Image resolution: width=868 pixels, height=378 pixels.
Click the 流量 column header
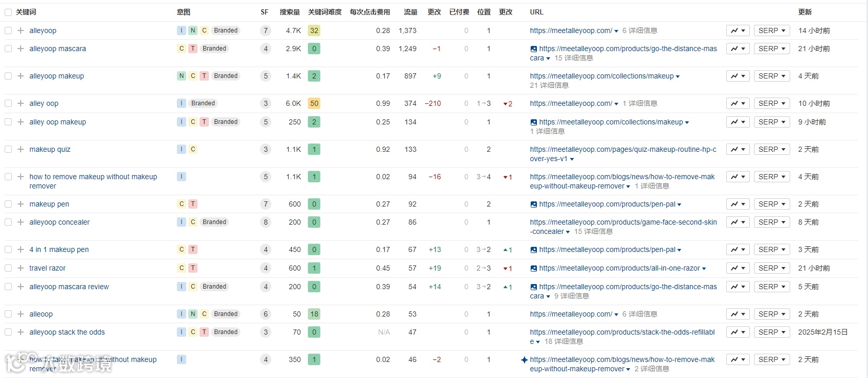click(411, 12)
